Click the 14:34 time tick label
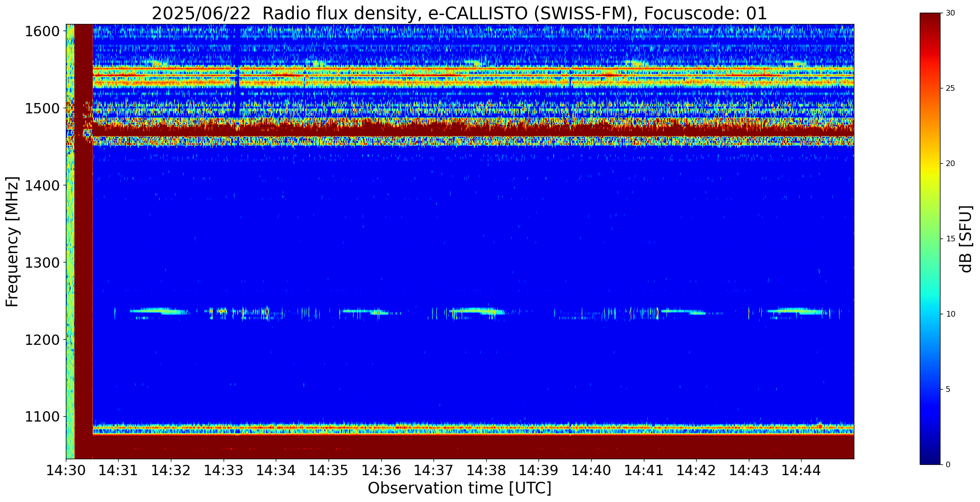 276,470
